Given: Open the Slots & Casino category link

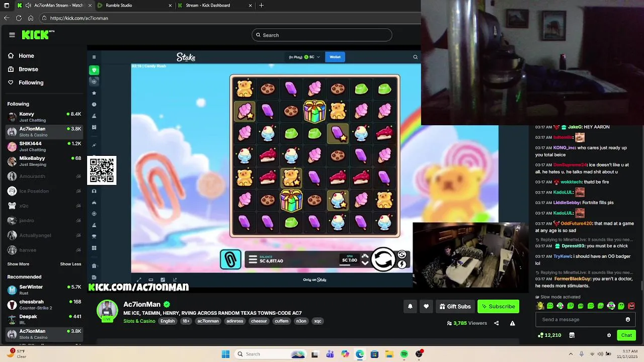Looking at the screenshot, I should pos(139,321).
